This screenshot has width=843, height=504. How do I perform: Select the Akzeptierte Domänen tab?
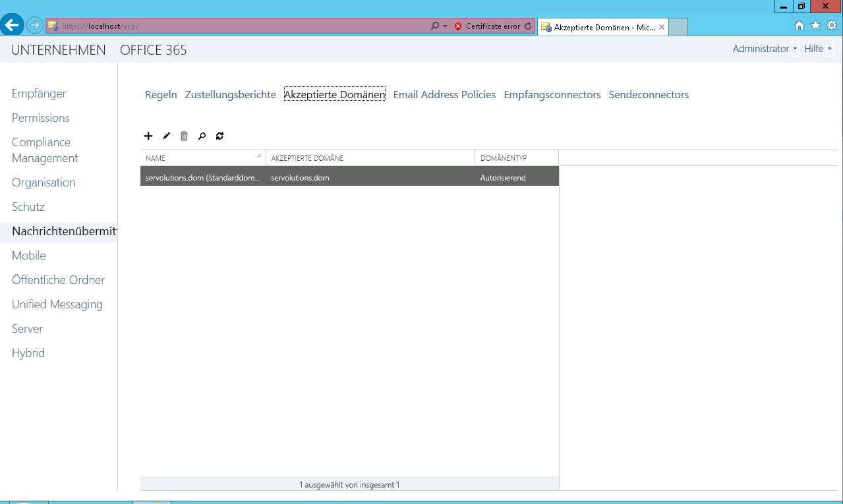coord(335,95)
